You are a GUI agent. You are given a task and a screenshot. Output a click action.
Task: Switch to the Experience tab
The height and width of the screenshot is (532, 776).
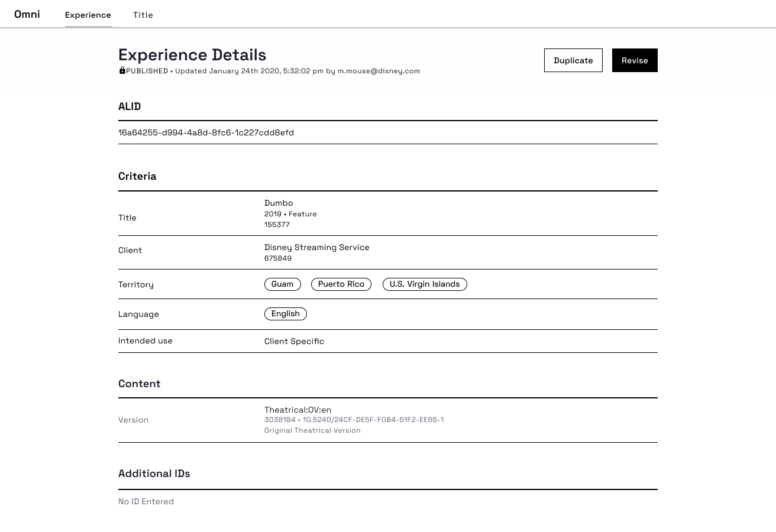click(88, 15)
